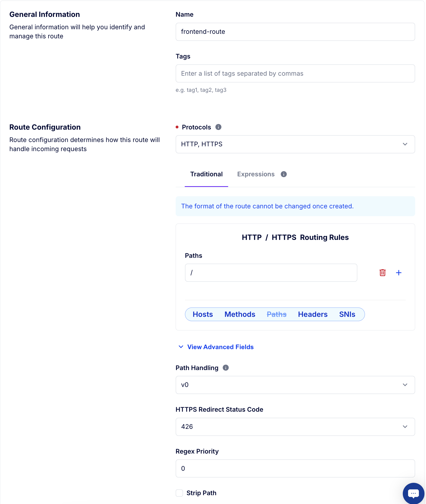The height and width of the screenshot is (504, 426).
Task: Add Hosts routing rule
Action: (203, 314)
